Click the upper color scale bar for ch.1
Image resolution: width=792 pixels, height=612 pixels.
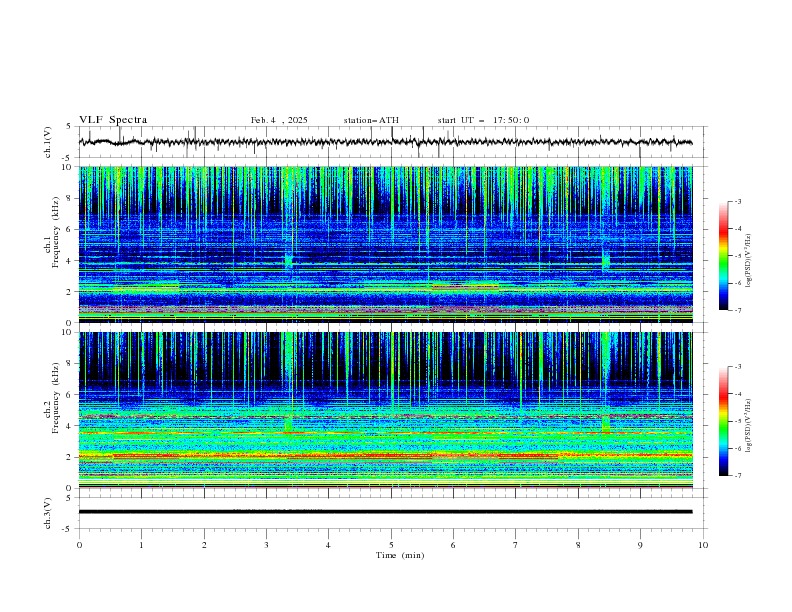[x=723, y=256]
